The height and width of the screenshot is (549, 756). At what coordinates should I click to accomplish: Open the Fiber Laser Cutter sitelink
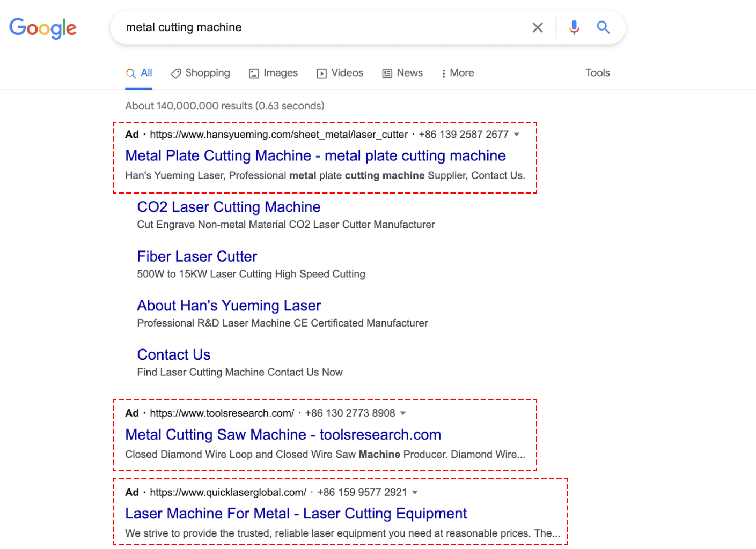point(197,256)
